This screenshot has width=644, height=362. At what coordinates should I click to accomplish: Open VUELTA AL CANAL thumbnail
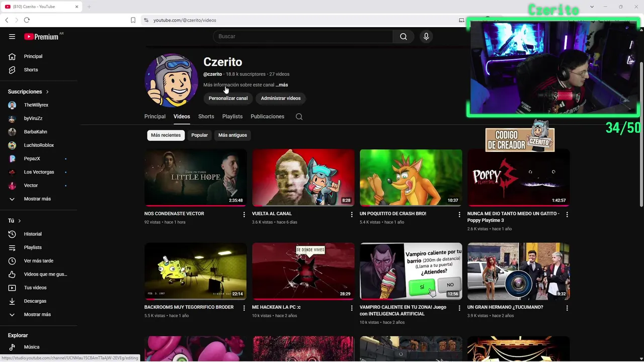click(303, 178)
